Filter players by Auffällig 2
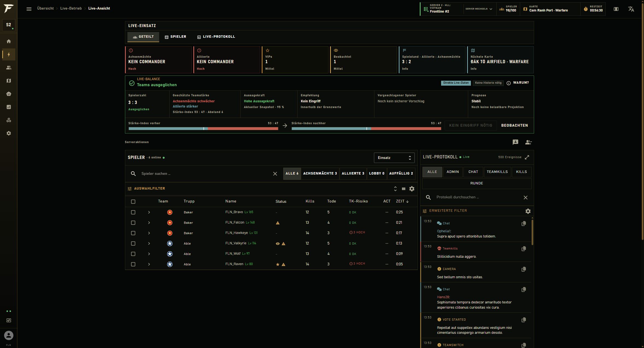 401,173
